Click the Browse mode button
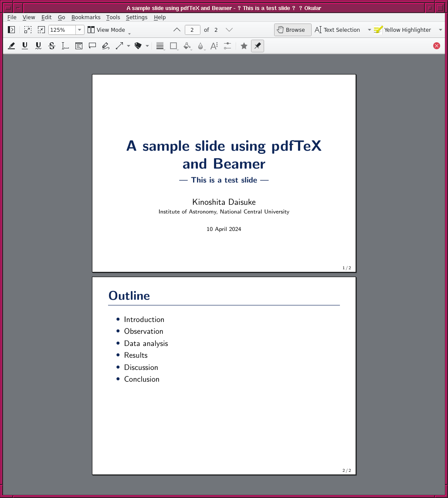 tap(292, 30)
